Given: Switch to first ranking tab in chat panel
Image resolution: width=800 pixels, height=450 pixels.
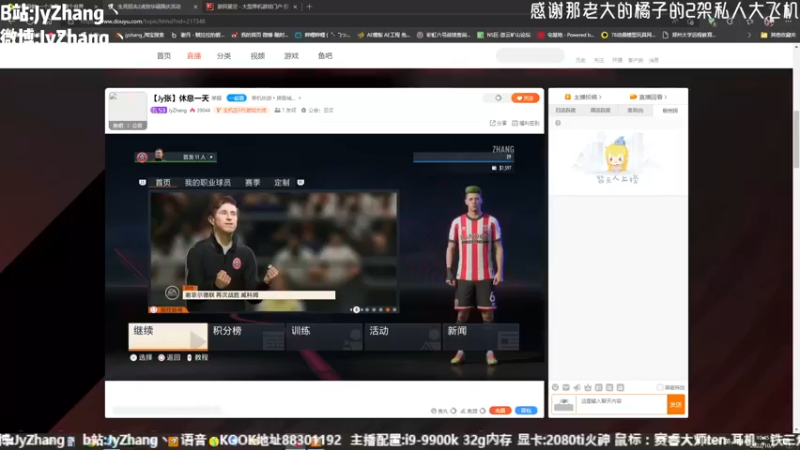Looking at the screenshot, I should coord(565,110).
